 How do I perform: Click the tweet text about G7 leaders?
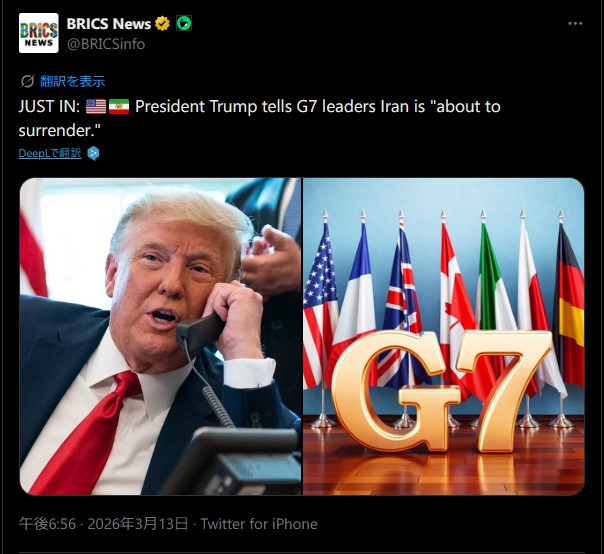(259, 118)
